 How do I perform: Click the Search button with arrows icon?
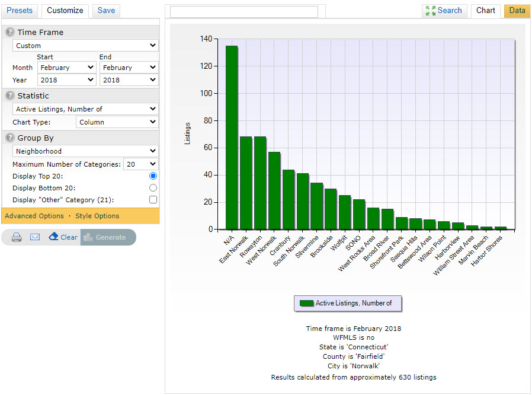(444, 11)
